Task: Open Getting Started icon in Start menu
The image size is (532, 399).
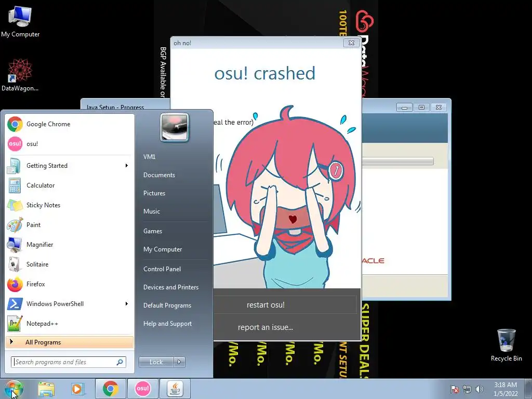Action: click(15, 166)
